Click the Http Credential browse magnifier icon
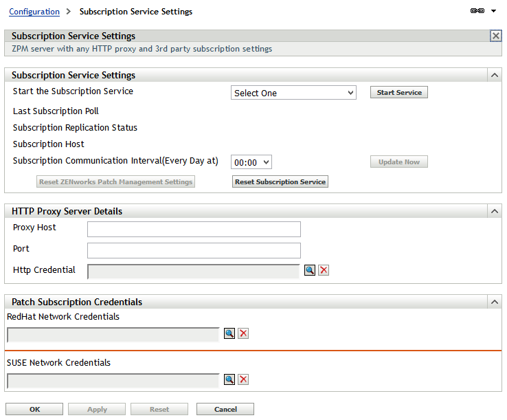The height and width of the screenshot is (420, 507). [x=310, y=270]
